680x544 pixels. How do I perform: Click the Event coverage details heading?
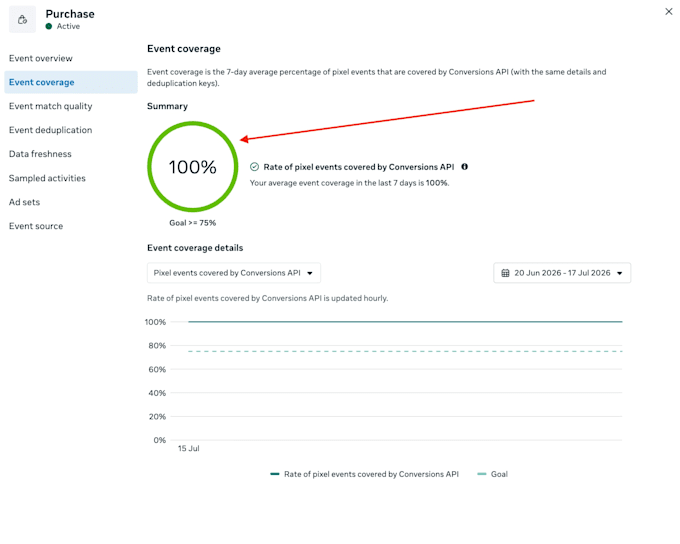click(x=195, y=248)
